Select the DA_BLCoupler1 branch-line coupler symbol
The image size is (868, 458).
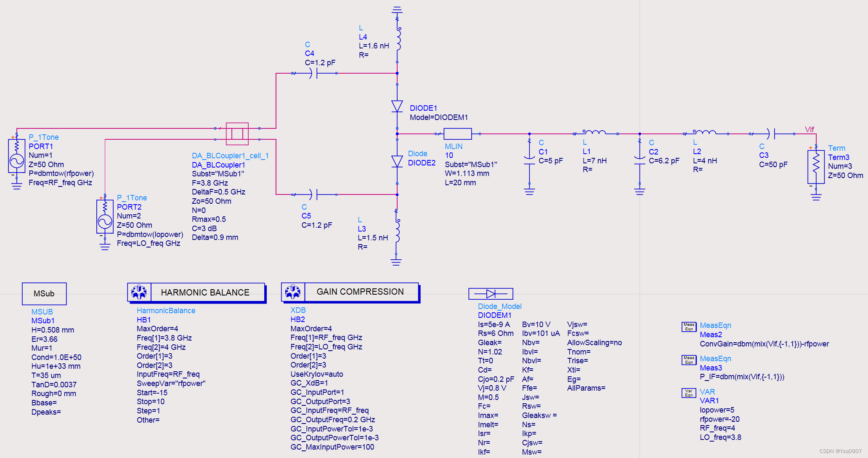237,134
